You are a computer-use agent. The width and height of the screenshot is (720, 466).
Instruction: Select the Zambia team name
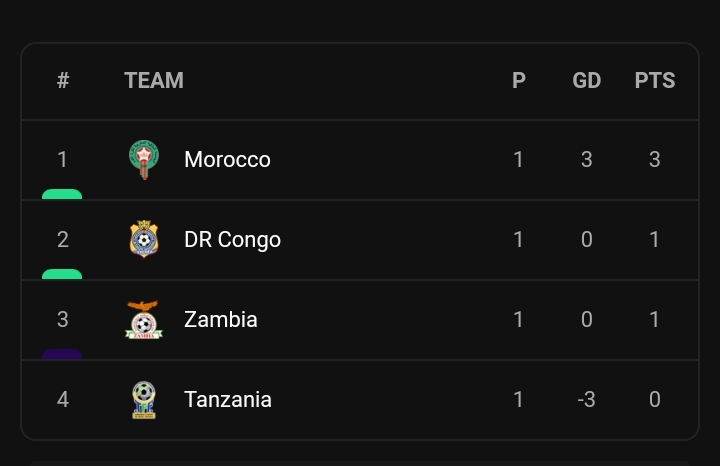click(221, 320)
